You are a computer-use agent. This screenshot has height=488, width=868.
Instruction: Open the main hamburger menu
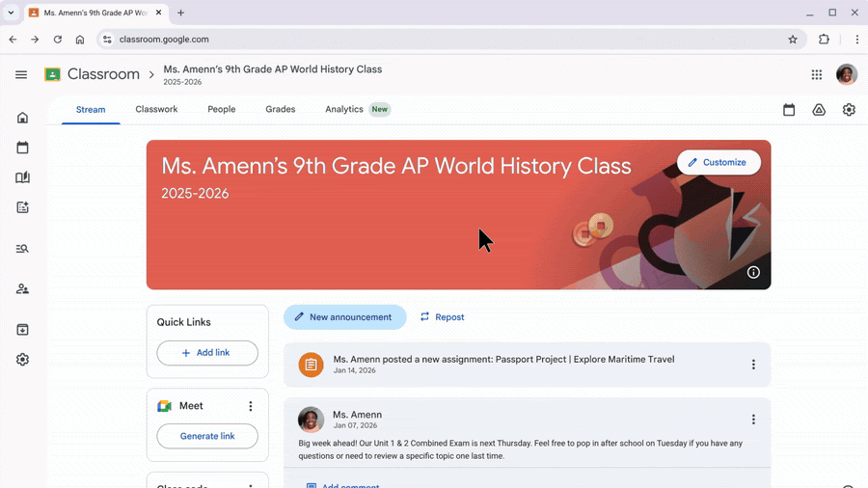click(x=21, y=74)
